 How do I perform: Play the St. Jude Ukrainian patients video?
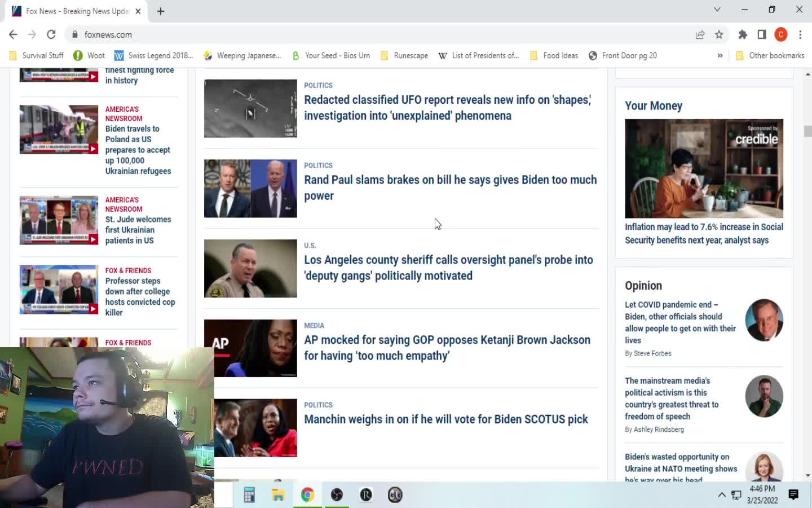pos(59,220)
